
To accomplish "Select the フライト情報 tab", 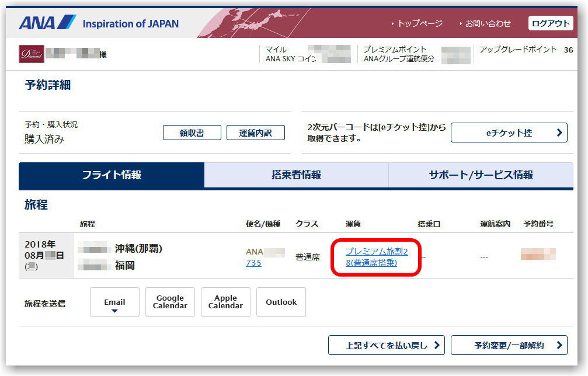I will tap(112, 175).
